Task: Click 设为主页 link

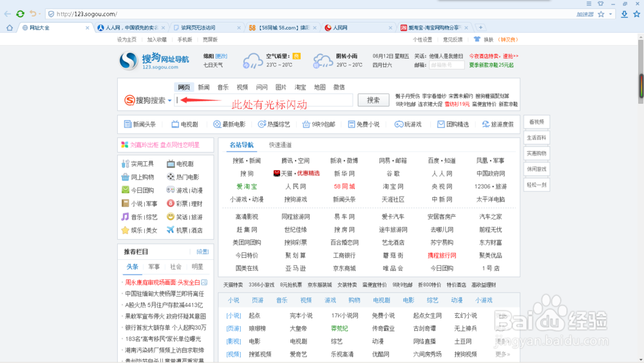Action: tap(126, 39)
